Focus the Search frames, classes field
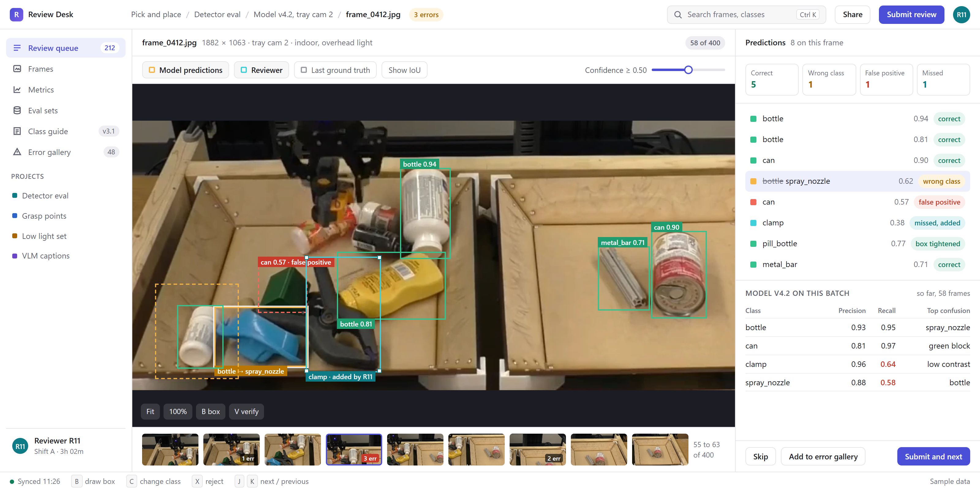 pos(746,14)
